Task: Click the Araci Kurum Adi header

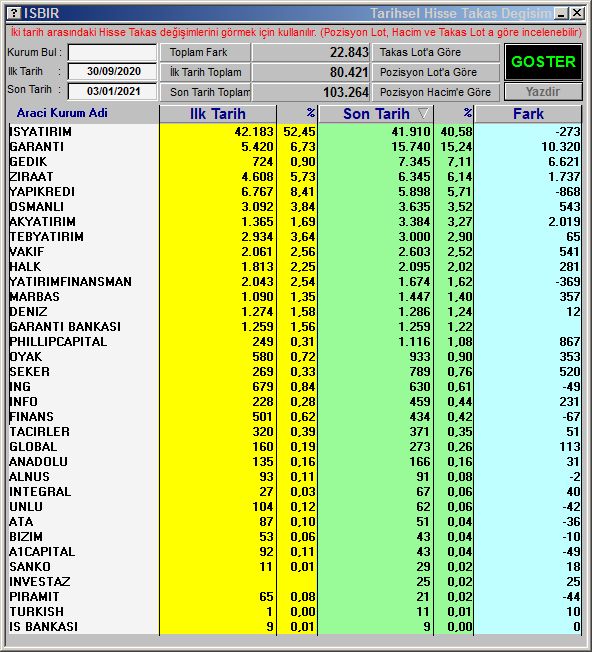Action: [62, 113]
